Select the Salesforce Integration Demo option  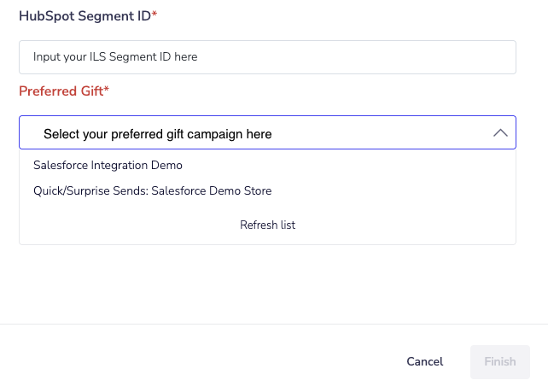108,165
